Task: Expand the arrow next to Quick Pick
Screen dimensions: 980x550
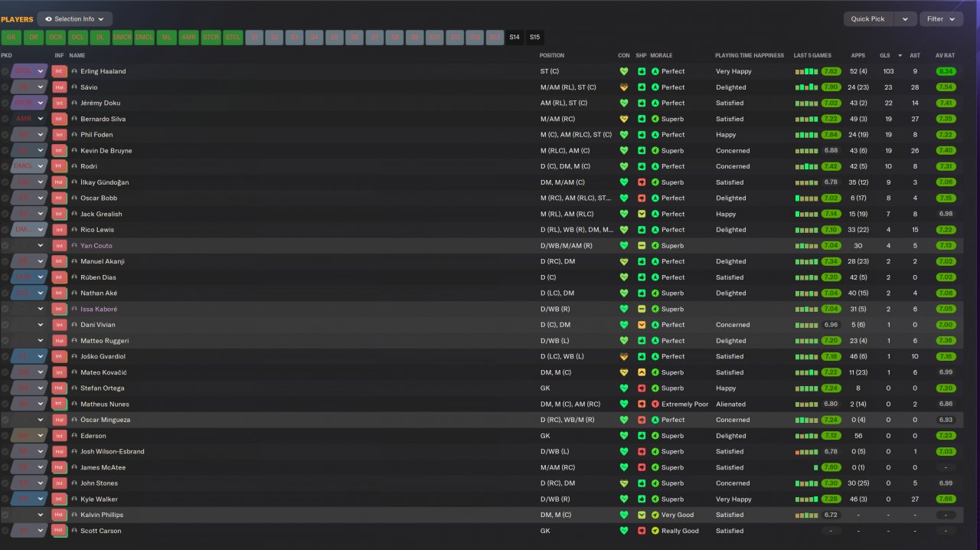Action: click(905, 19)
